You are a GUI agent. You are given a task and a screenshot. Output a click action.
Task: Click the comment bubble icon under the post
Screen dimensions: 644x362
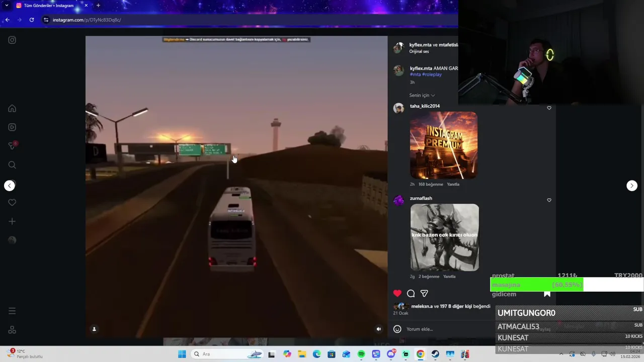(411, 294)
